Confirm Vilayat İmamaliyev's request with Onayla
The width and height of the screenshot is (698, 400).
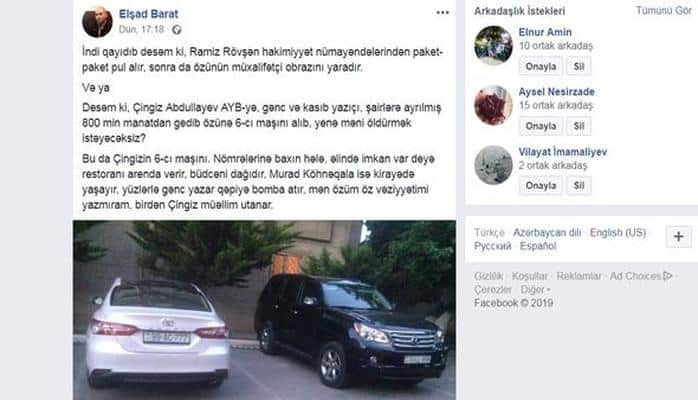(541, 186)
